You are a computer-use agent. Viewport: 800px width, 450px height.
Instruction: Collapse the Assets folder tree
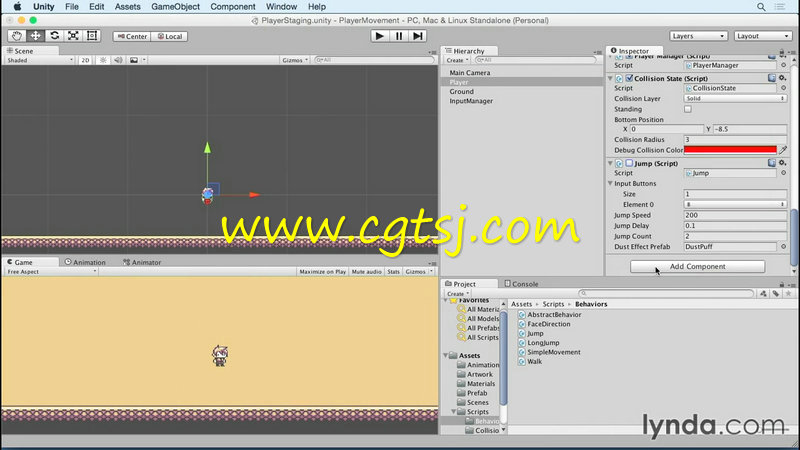445,355
